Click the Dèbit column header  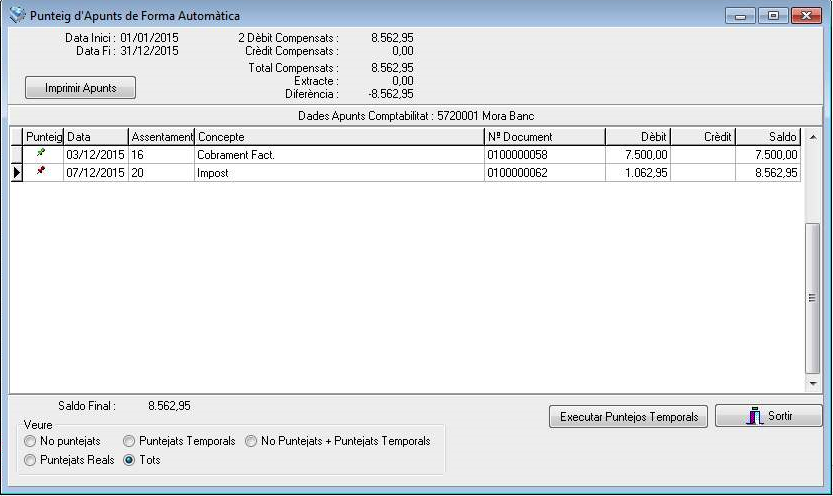coord(638,136)
